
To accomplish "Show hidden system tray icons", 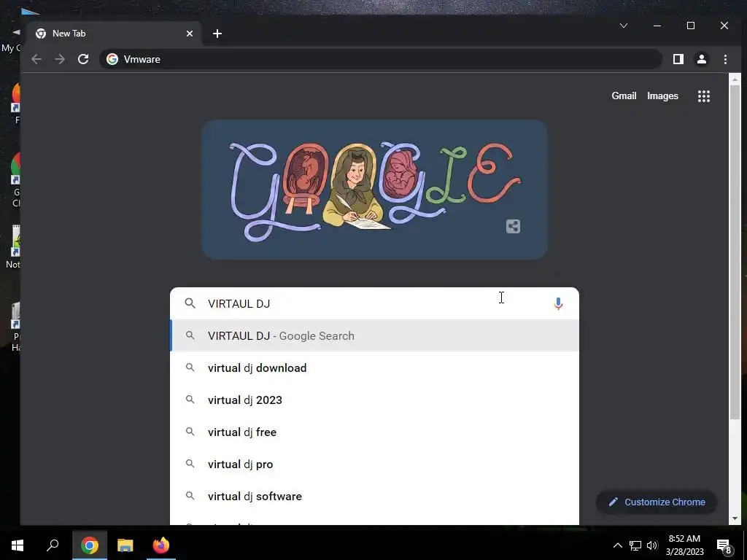I will [x=617, y=545].
